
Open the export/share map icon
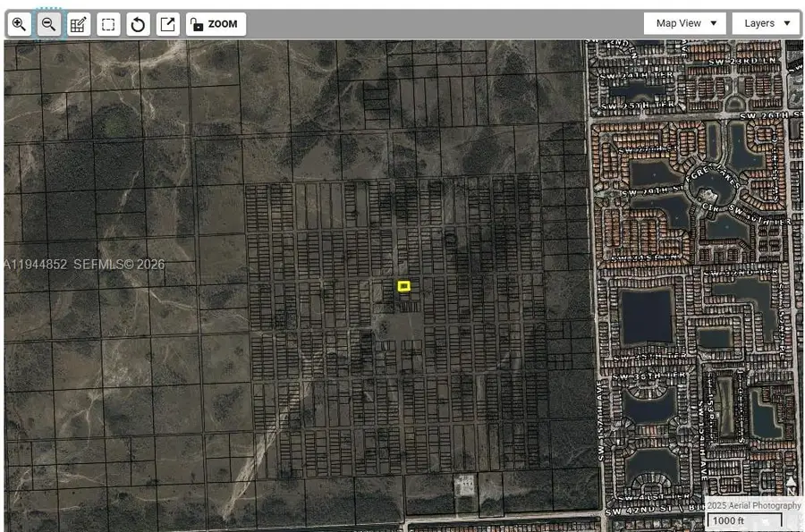click(166, 23)
